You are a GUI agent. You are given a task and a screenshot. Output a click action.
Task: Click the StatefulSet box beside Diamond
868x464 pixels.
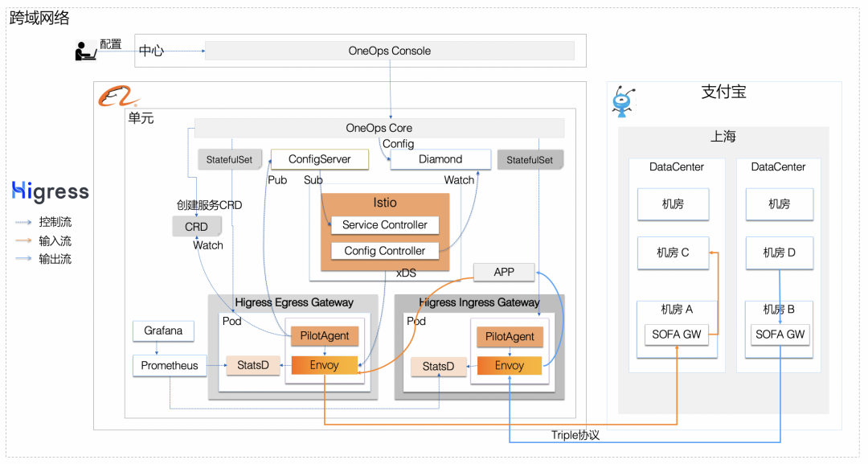pyautogui.click(x=530, y=160)
